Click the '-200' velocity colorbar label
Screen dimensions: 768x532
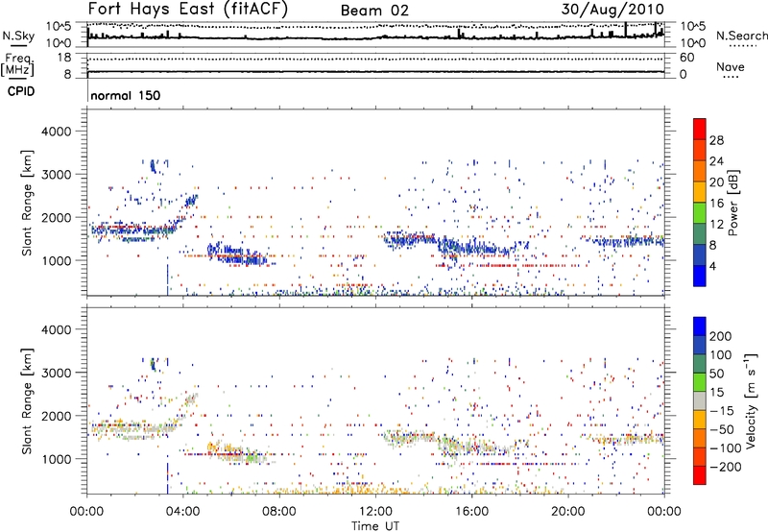pos(725,467)
